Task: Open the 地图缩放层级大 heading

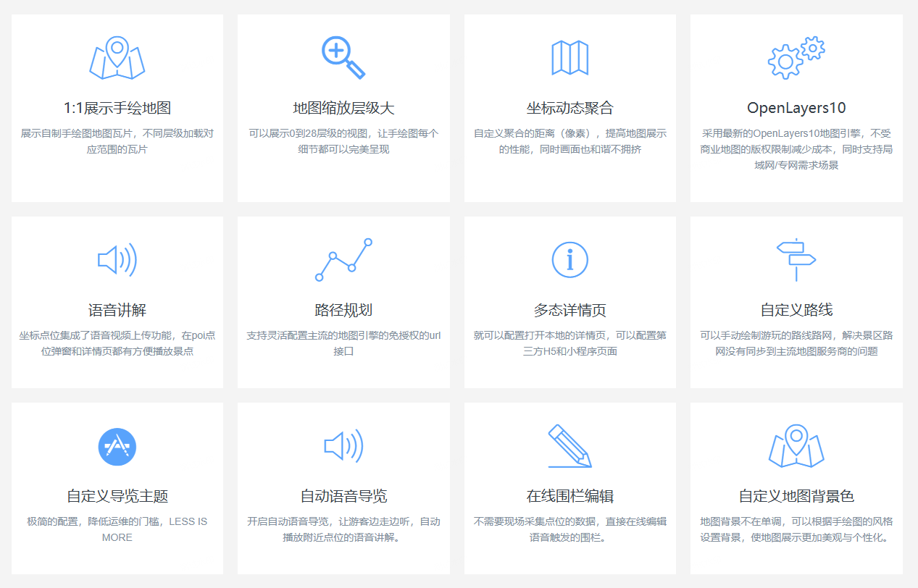Action: [343, 109]
